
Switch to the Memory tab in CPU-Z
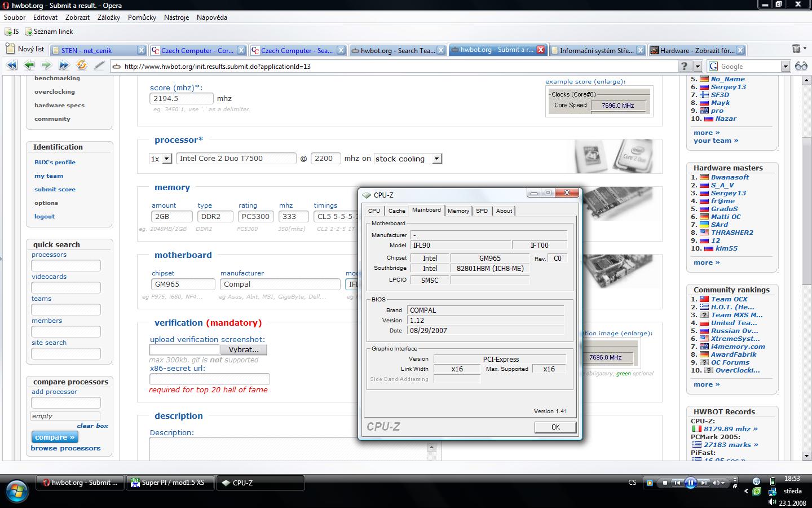tap(458, 211)
